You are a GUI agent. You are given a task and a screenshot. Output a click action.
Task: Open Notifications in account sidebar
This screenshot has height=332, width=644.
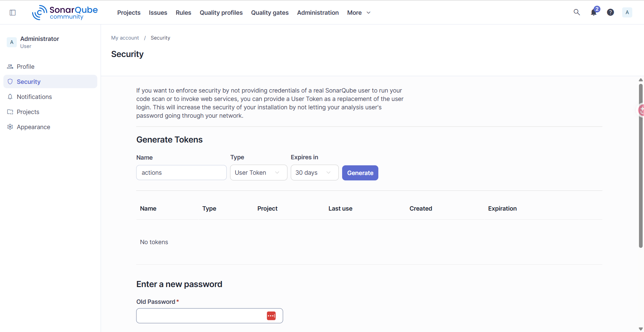(x=50, y=97)
